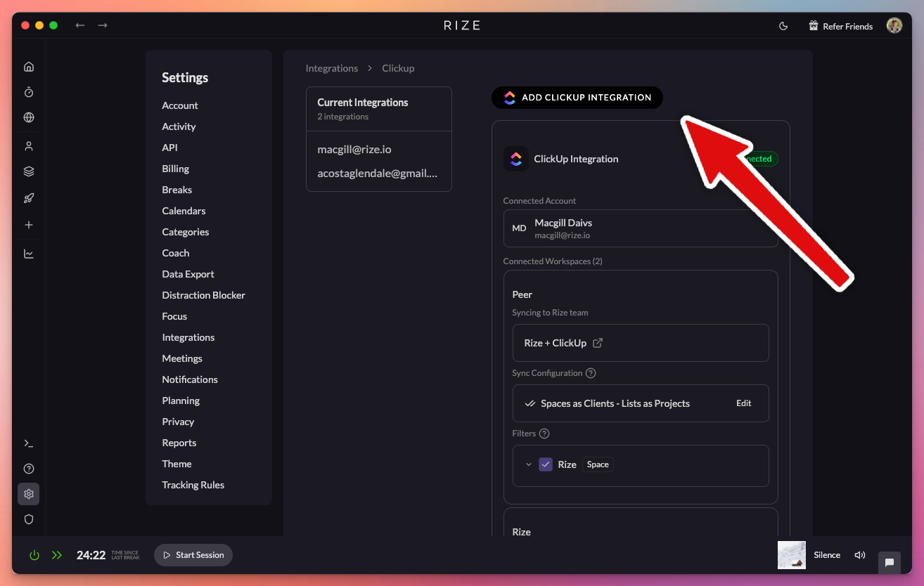Open the terminal prompt icon in sidebar

tap(29, 443)
